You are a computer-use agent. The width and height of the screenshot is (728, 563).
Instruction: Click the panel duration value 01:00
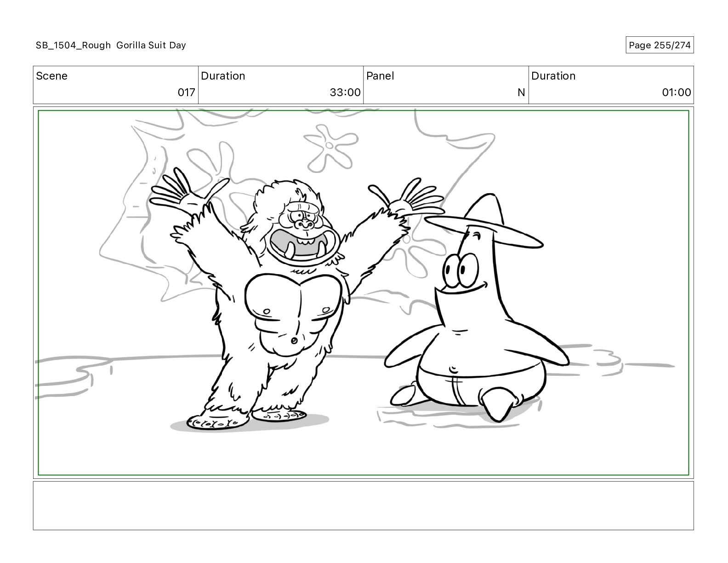pos(677,92)
